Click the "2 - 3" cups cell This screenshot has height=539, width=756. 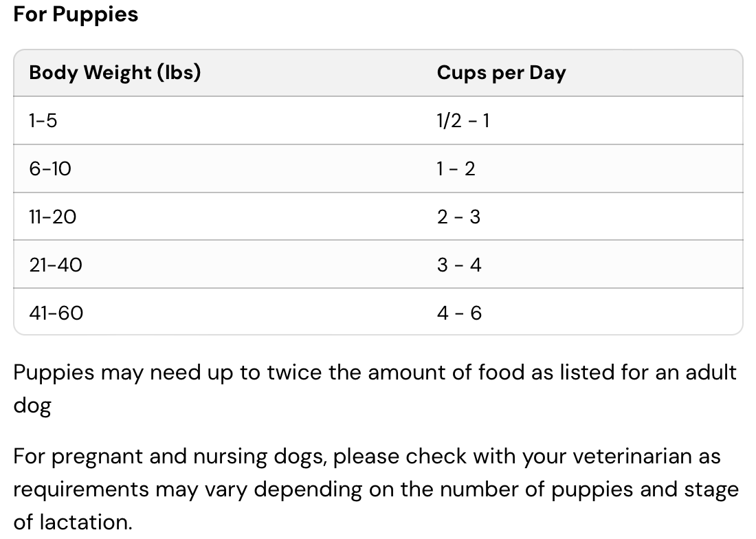point(458,217)
